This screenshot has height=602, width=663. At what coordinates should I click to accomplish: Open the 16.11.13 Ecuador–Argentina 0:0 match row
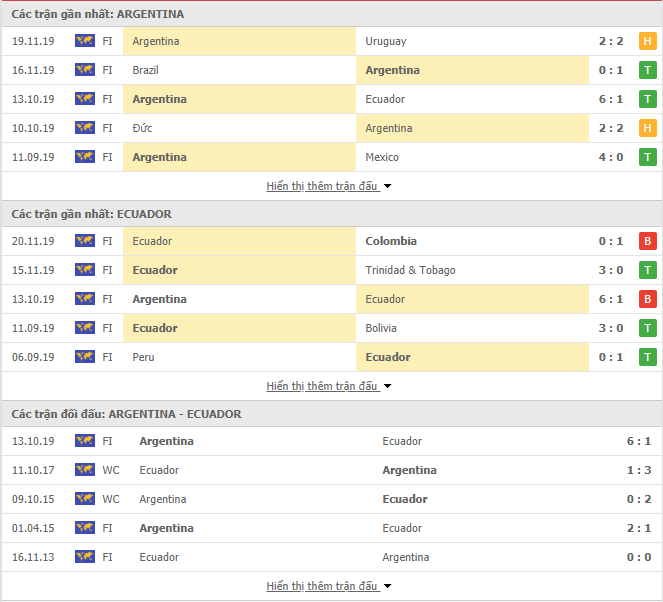332,557
